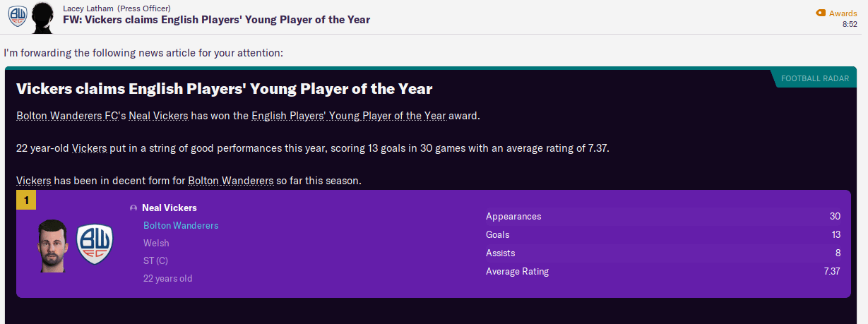Image resolution: width=868 pixels, height=324 pixels.
Task: Select the Average Rating stat row
Action: (x=662, y=272)
